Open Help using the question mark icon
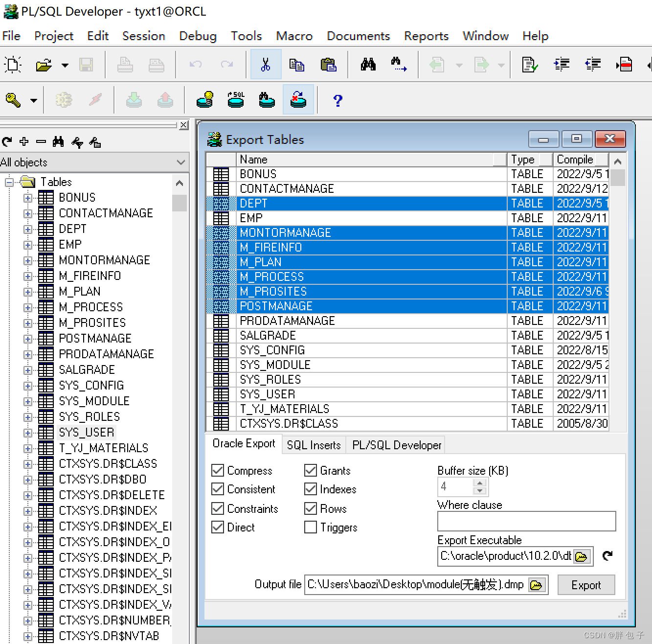Screen dimensions: 652x644 point(337,101)
